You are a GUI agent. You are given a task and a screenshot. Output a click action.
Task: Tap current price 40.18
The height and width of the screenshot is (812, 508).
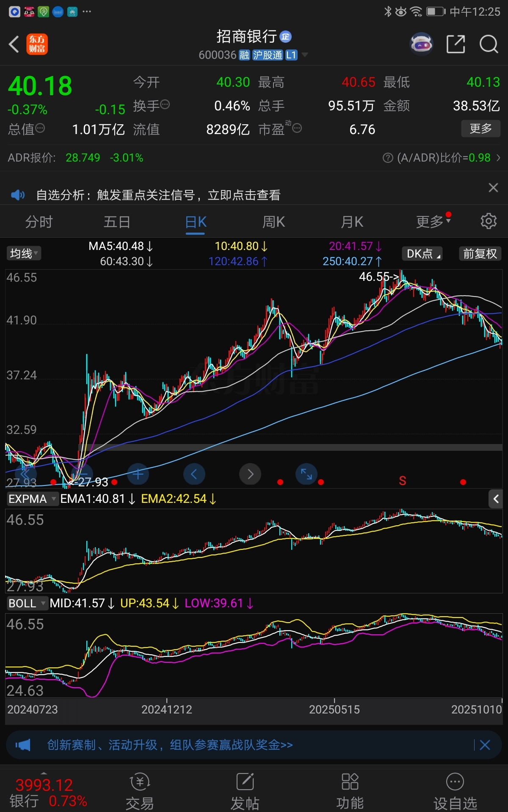tap(40, 86)
